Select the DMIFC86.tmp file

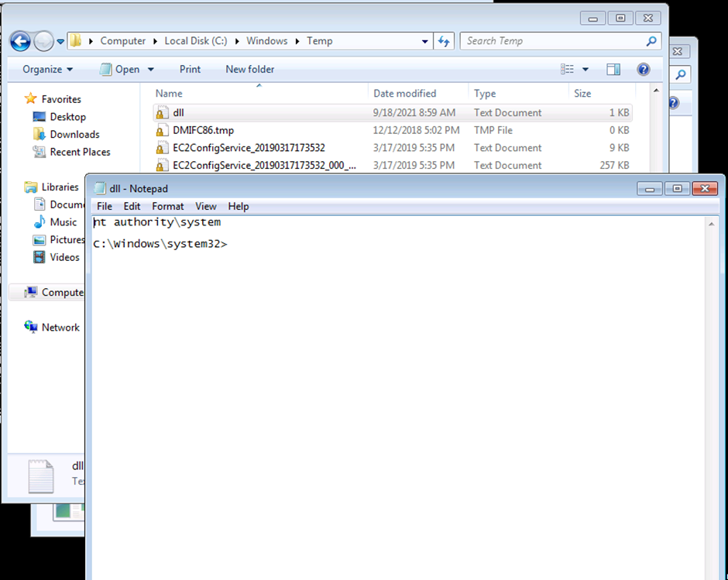203,130
